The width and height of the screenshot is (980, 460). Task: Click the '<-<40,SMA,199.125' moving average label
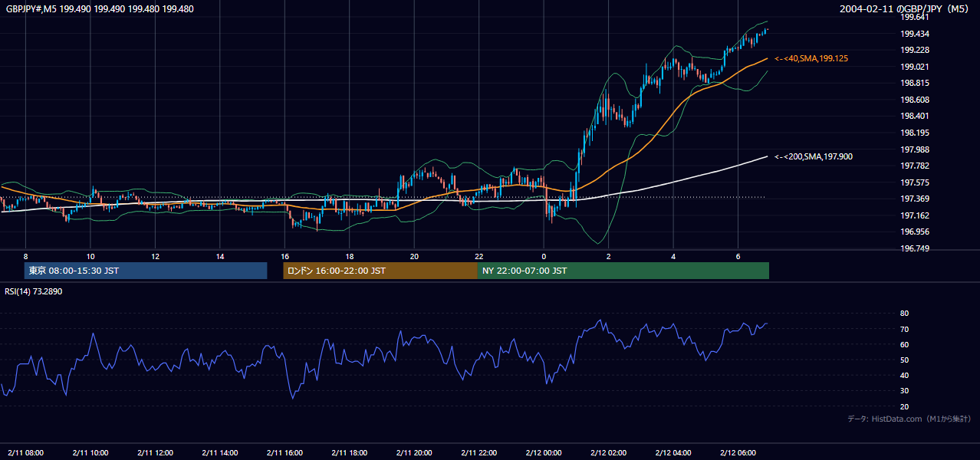811,58
